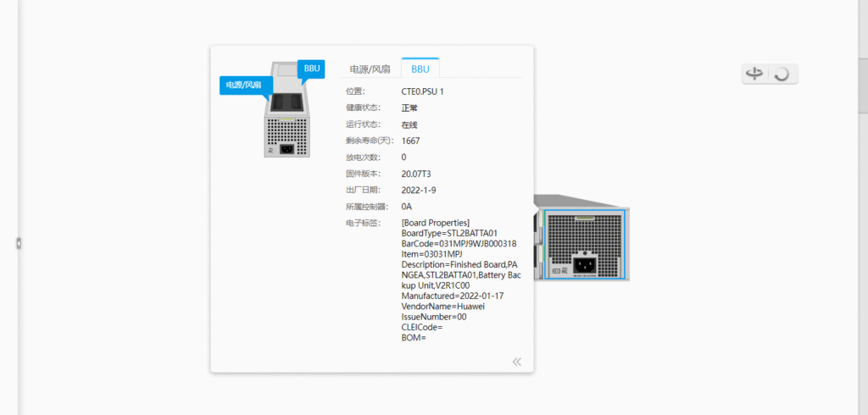Collapse the details panel with double-chevron
The height and width of the screenshot is (415, 868).
(517, 362)
